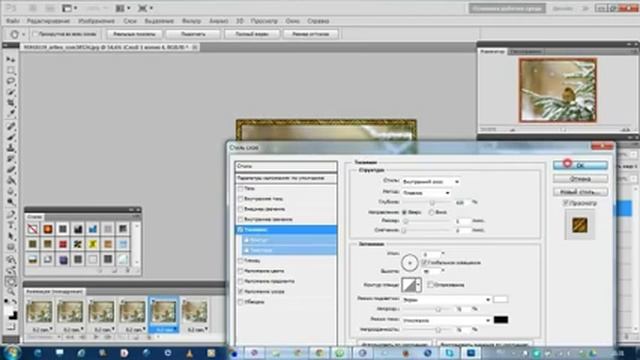This screenshot has width=640, height=360.
Task: Open the Метод dropdown showing Плавное
Action: click(426, 193)
